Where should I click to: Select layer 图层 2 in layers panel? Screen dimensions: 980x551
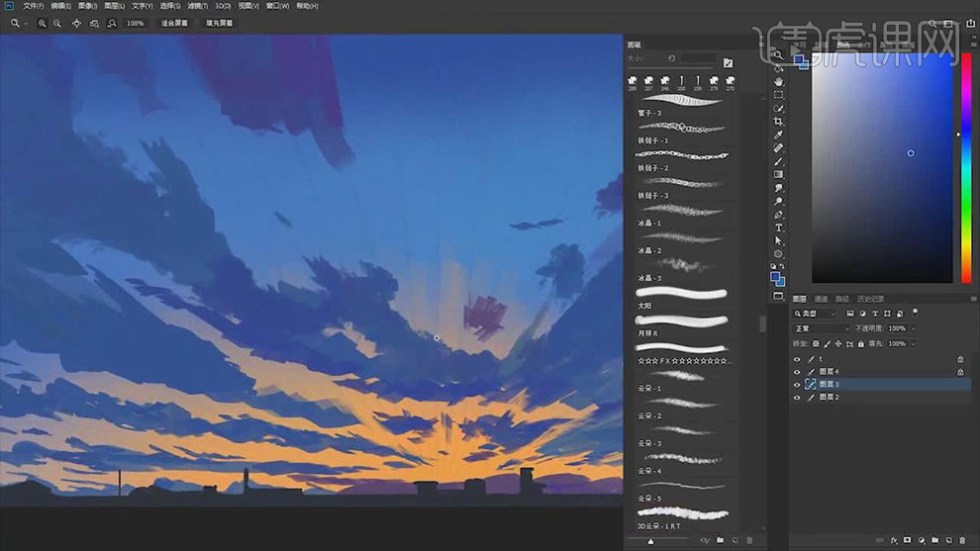(883, 397)
